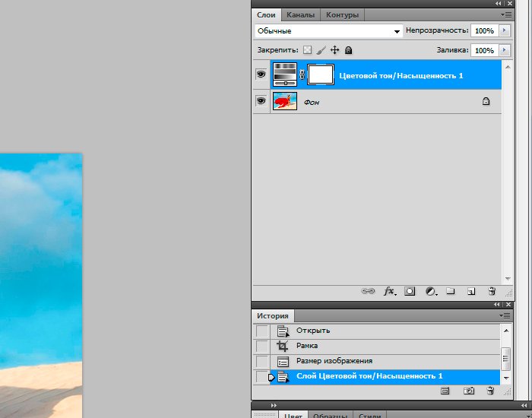Create a new layer group

[450, 291]
